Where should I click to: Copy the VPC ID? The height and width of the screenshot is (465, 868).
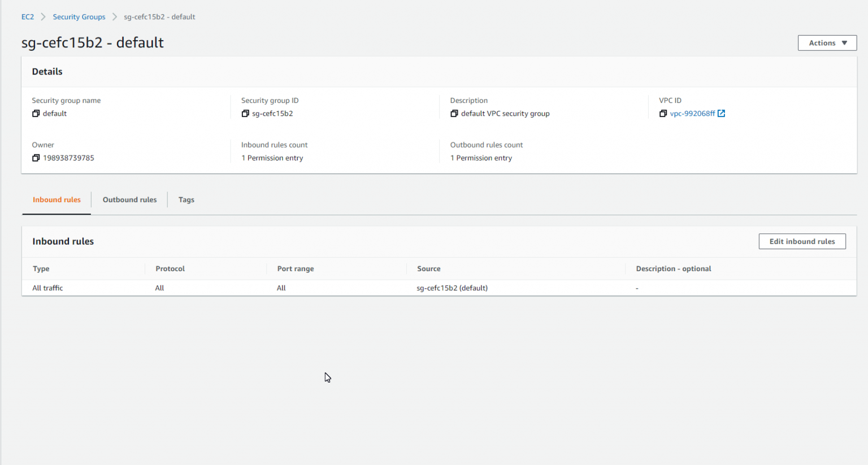(x=663, y=113)
